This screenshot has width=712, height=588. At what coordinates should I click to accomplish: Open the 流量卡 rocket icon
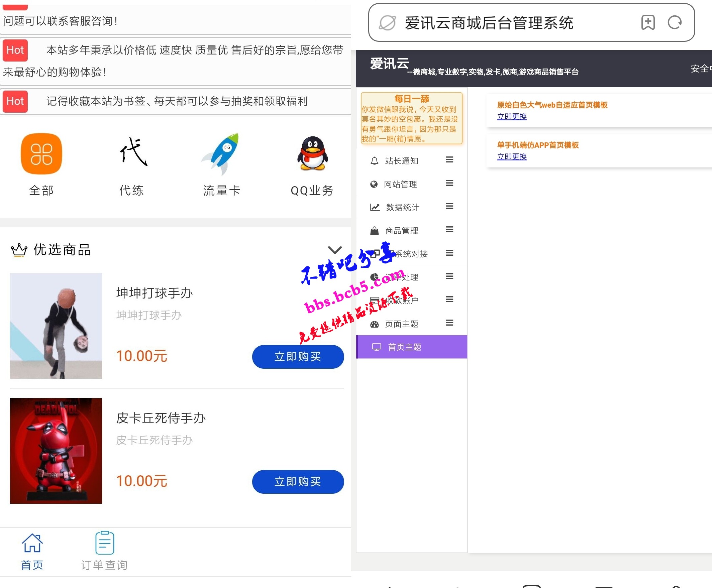(x=221, y=154)
